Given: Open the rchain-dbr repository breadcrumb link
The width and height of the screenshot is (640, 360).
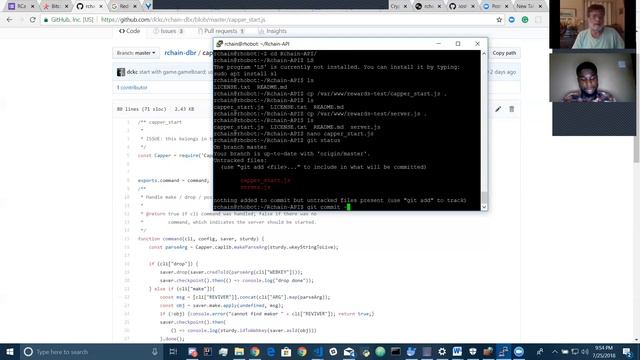Looking at the screenshot, I should click(180, 53).
